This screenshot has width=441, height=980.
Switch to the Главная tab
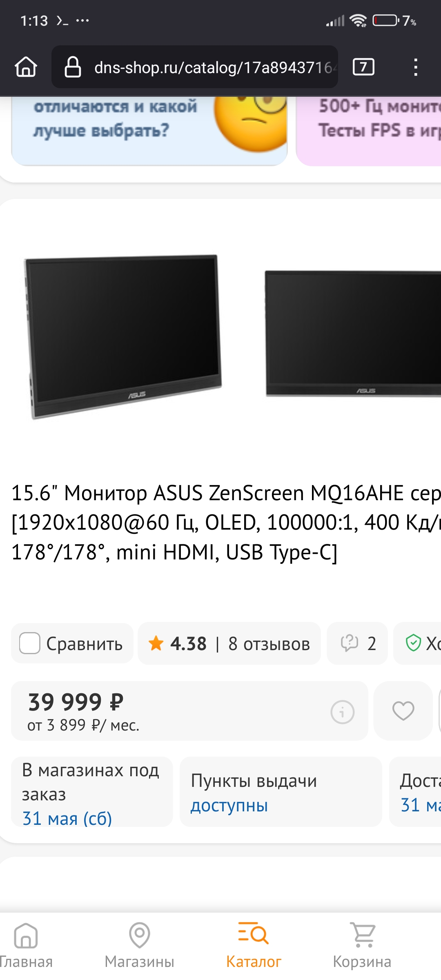(x=26, y=946)
